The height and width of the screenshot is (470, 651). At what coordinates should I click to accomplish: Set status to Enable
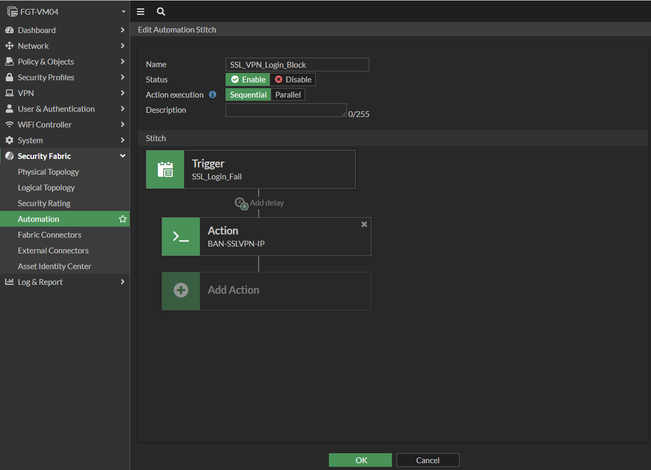[x=247, y=79]
